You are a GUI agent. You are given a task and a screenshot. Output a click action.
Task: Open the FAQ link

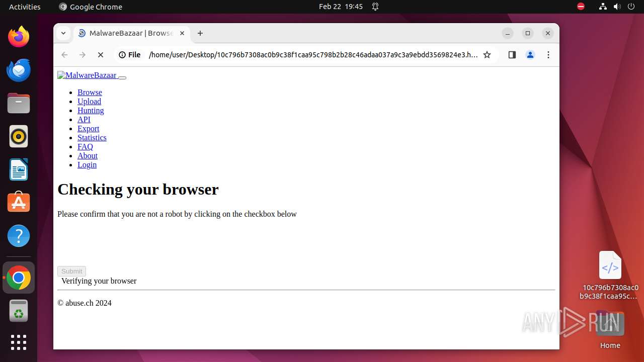pos(85,147)
